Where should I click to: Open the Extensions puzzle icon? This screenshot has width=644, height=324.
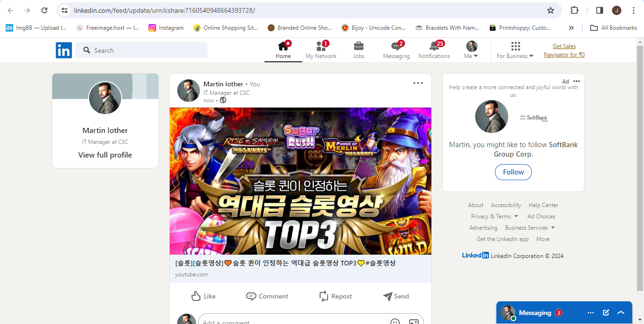pos(574,10)
